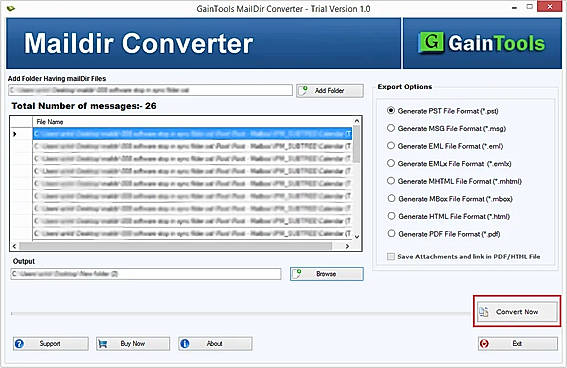Screen dimensions: 567x368
Task: Click the maildir folder path input field
Action: tap(150, 90)
